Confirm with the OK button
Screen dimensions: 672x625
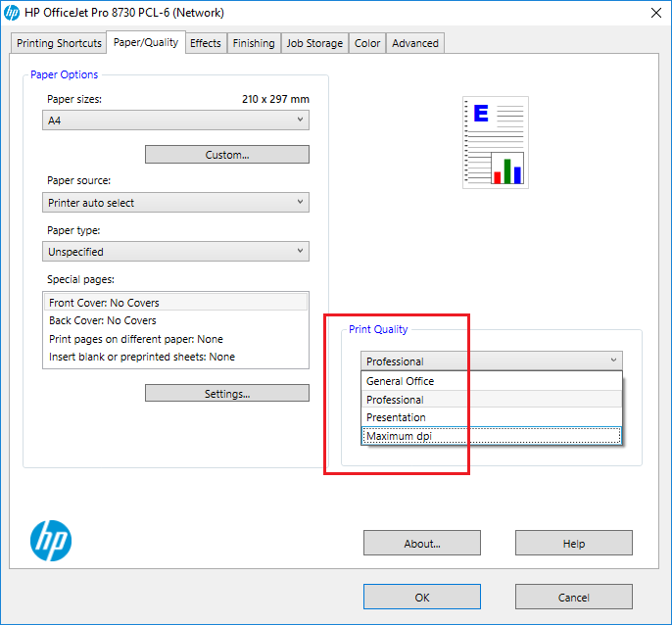point(422,597)
